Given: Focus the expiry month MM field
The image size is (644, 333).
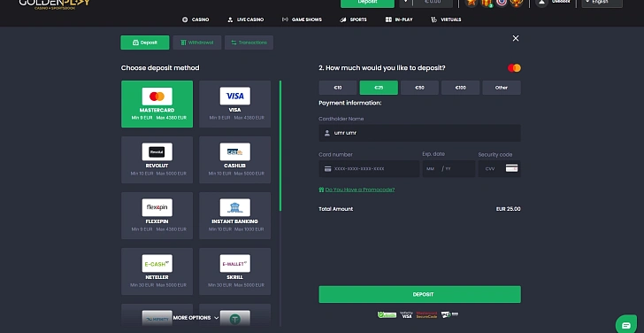Looking at the screenshot, I should [x=431, y=168].
